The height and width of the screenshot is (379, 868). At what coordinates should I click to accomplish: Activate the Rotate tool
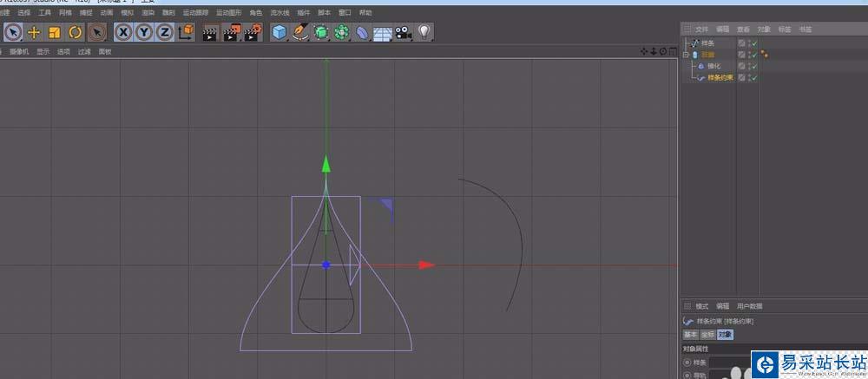click(x=75, y=33)
